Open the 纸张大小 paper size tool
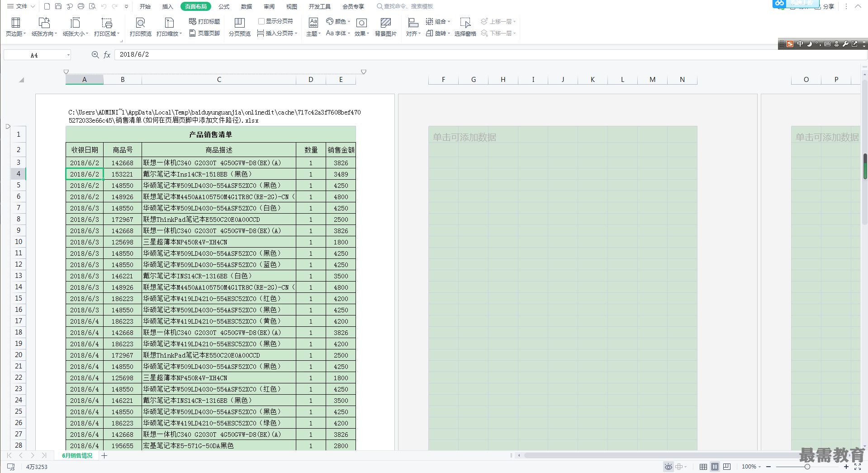Image resolution: width=868 pixels, height=473 pixels. click(76, 27)
